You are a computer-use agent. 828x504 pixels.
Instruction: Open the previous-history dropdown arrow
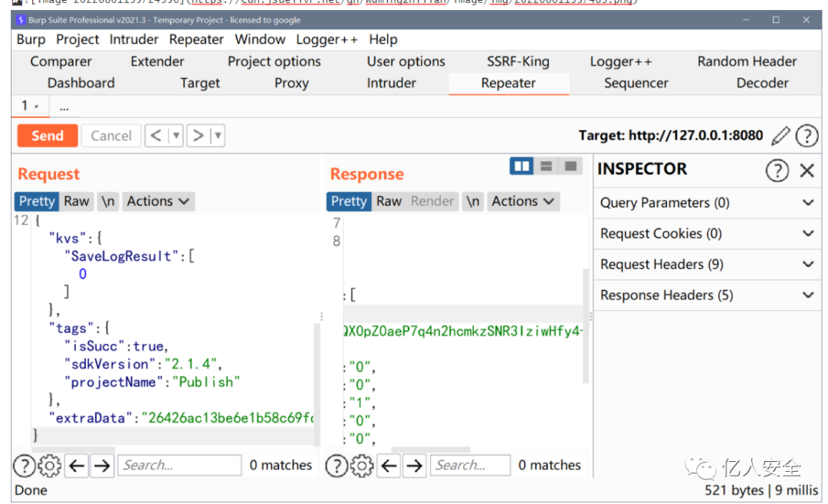coord(176,136)
